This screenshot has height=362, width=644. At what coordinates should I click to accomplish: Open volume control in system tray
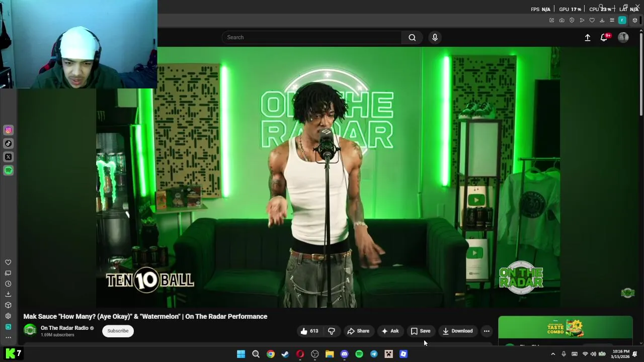tap(593, 354)
